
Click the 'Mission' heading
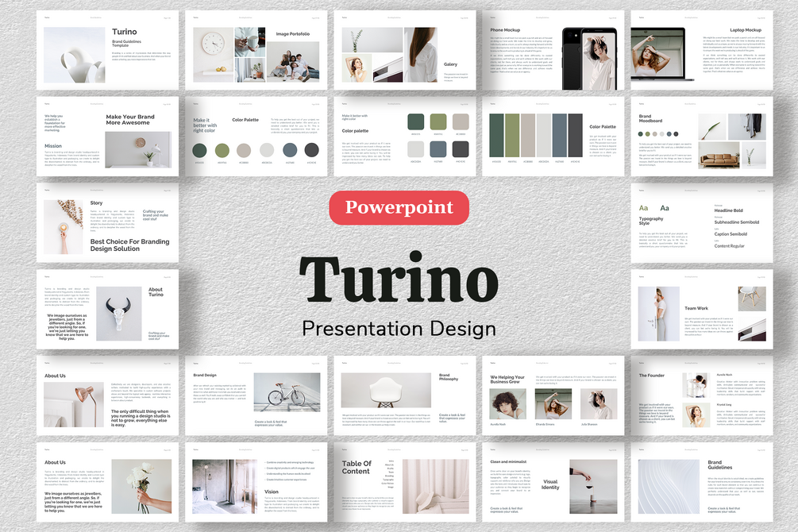53,145
